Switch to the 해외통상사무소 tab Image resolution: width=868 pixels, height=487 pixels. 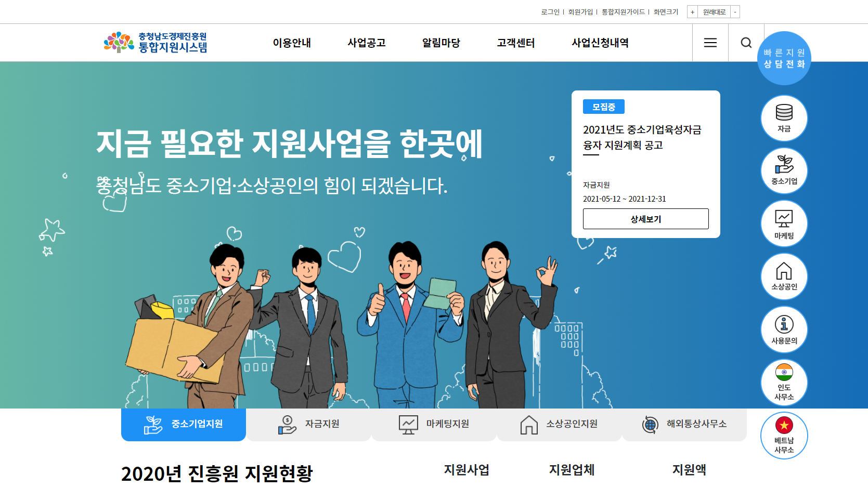684,424
